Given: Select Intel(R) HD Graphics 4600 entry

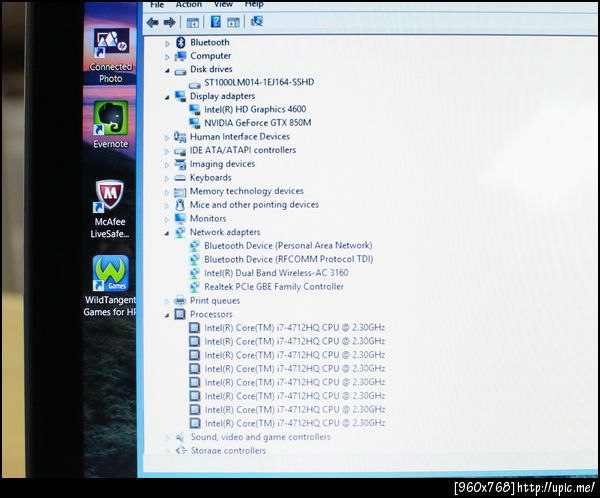Looking at the screenshot, I should click(255, 109).
